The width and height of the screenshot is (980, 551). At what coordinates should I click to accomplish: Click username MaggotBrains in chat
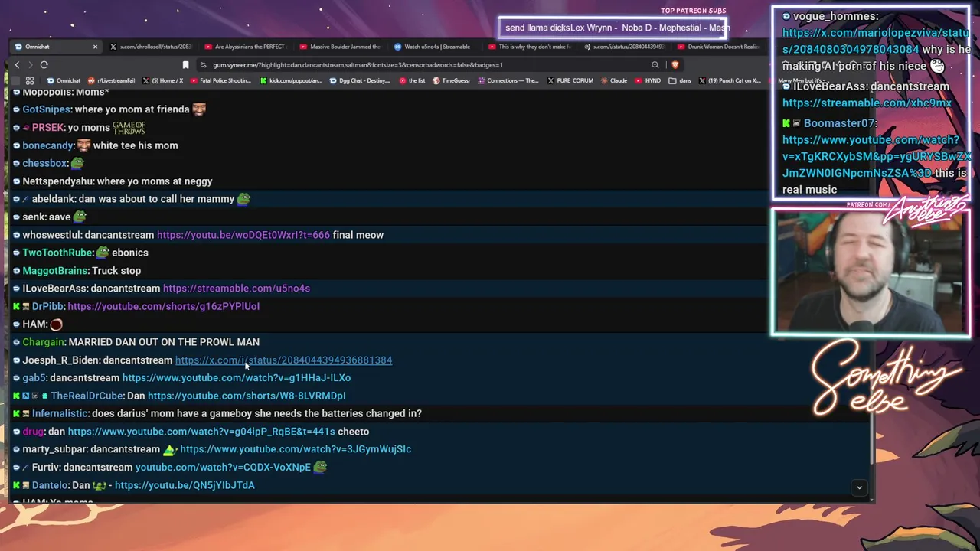tap(55, 271)
